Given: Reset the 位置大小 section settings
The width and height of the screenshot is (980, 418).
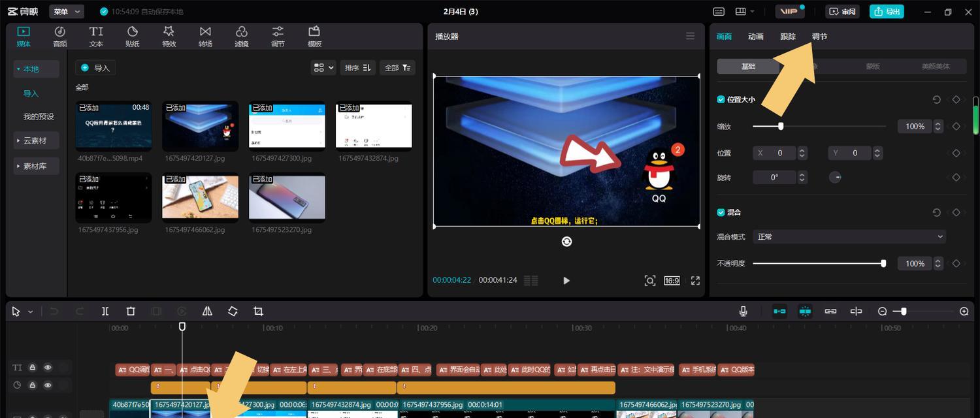Looking at the screenshot, I should 937,100.
